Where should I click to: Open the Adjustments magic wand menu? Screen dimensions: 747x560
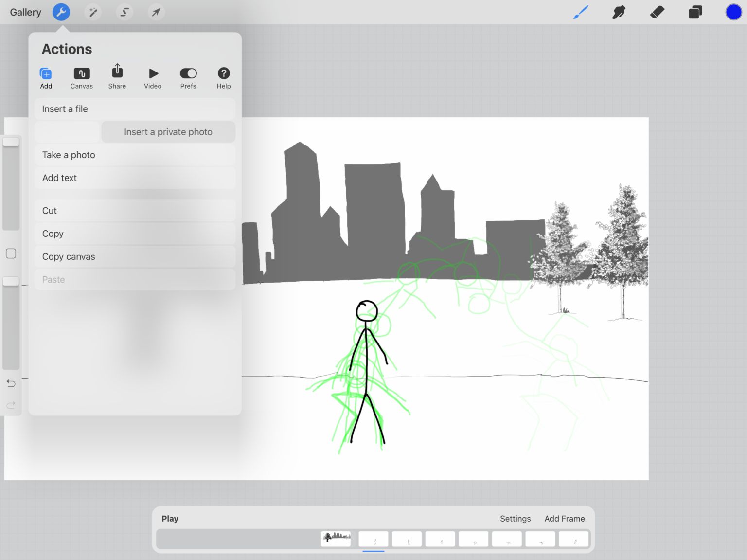(93, 12)
